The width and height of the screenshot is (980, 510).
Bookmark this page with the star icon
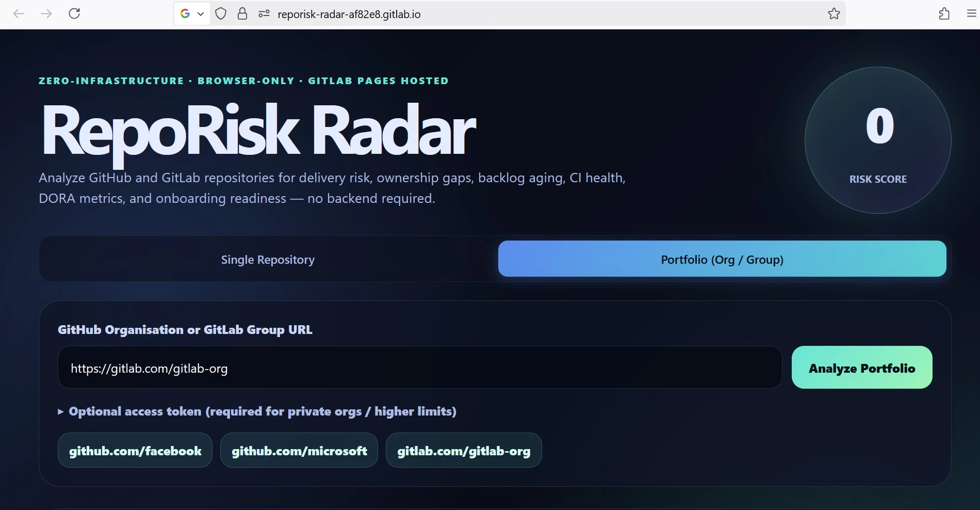pos(834,14)
